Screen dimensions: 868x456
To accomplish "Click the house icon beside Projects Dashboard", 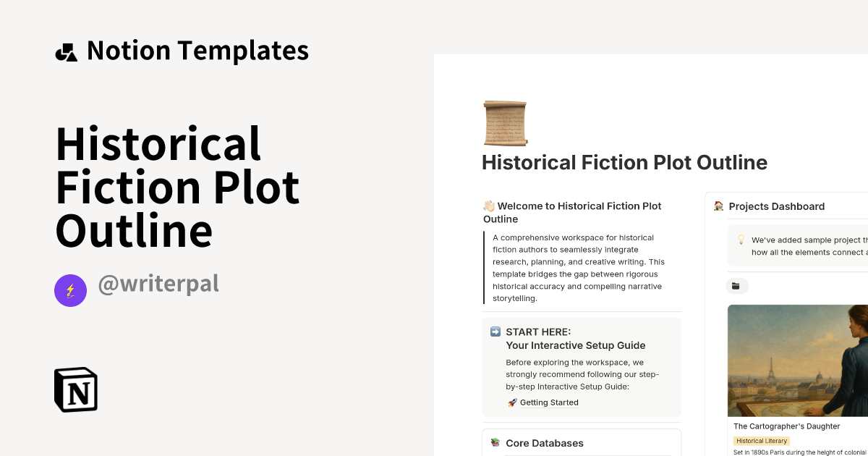I will point(718,206).
